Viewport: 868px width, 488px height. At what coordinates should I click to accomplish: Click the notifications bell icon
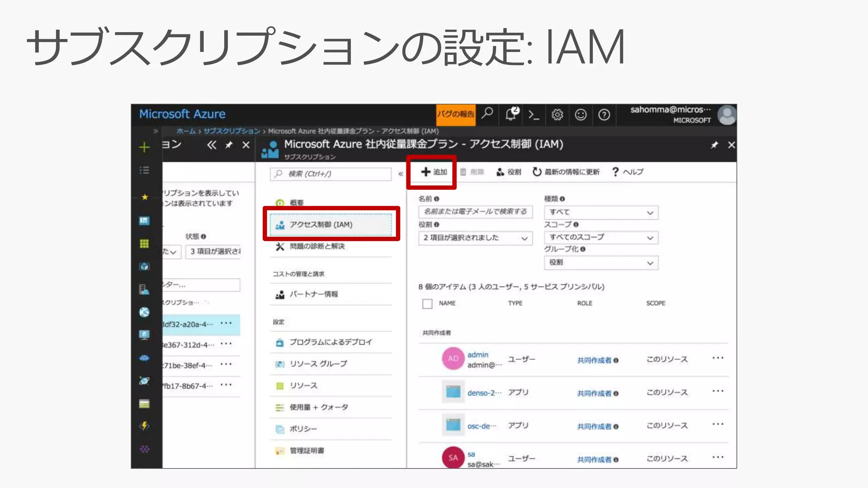tap(512, 114)
